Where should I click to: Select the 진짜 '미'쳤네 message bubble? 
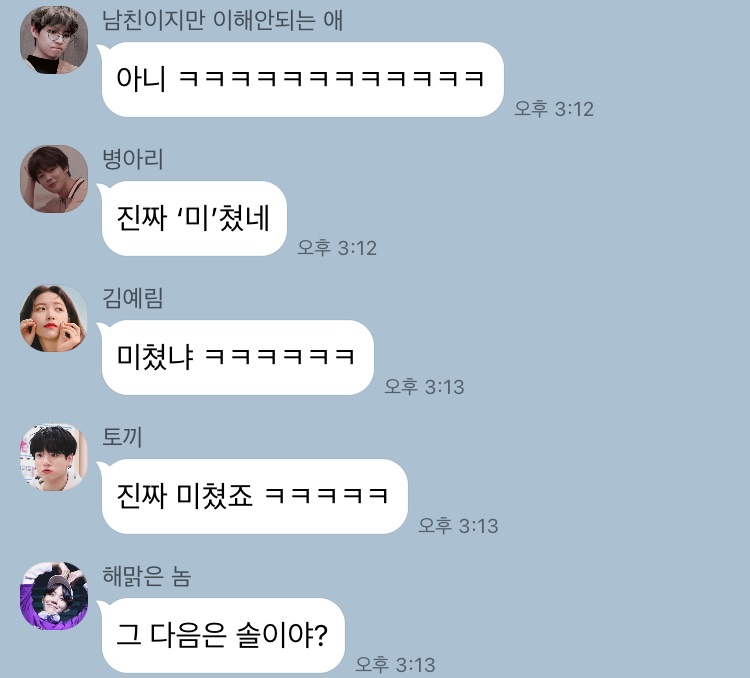click(192, 218)
